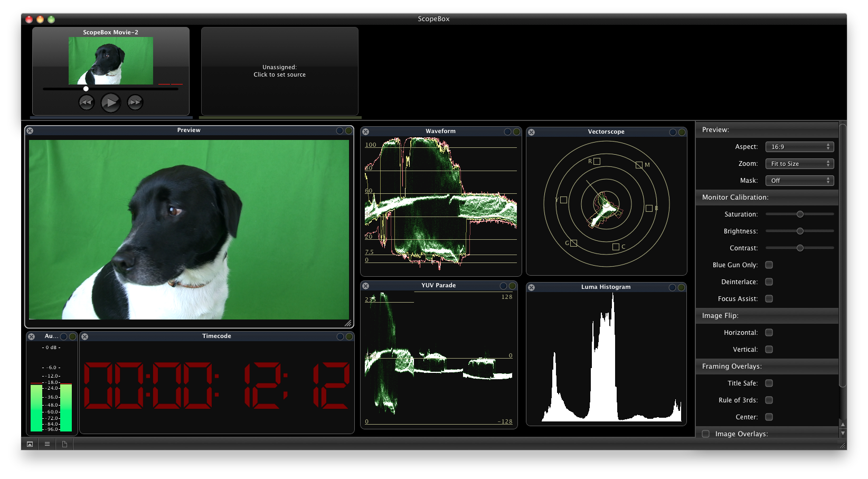Click the Framing Overlays section header

[x=767, y=367]
